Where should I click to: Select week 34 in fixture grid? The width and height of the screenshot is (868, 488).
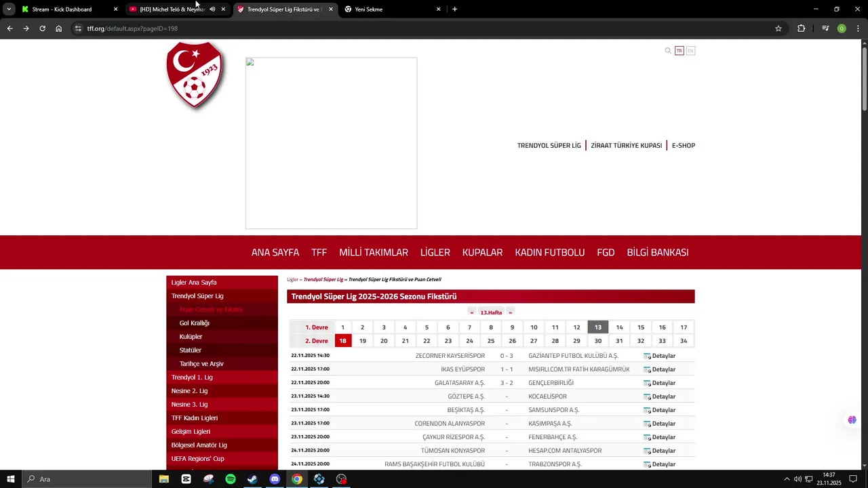[x=684, y=341]
